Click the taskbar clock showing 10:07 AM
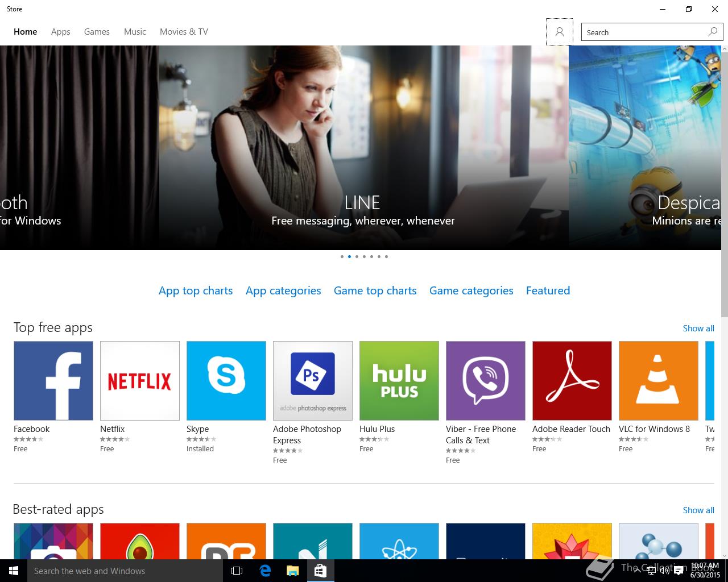 pyautogui.click(x=705, y=571)
